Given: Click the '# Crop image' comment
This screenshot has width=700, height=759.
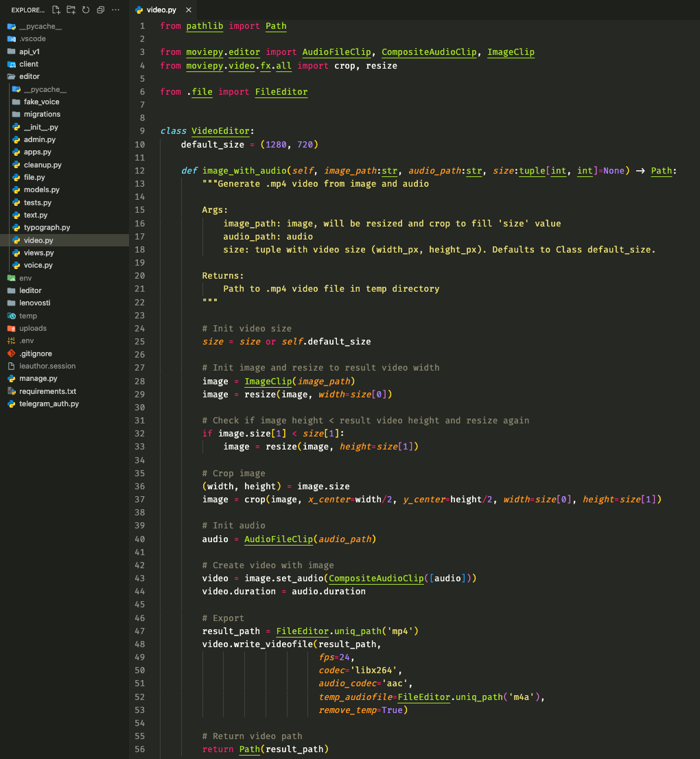Looking at the screenshot, I should click(233, 474).
